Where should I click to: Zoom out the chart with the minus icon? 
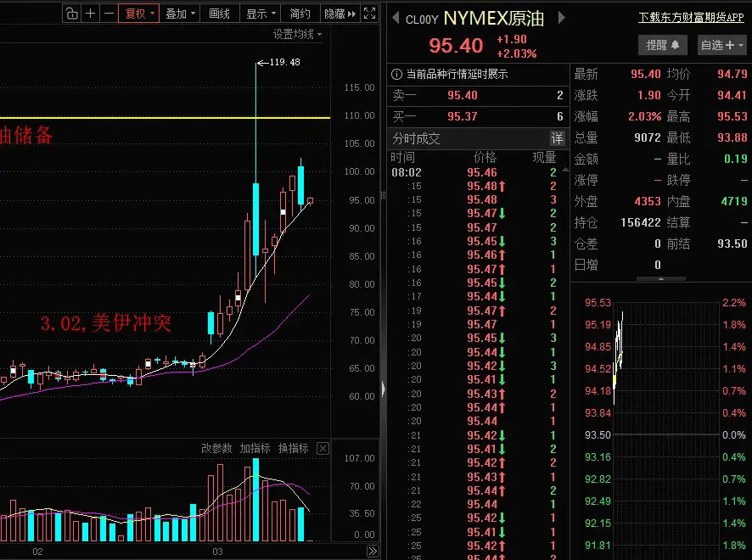(109, 14)
